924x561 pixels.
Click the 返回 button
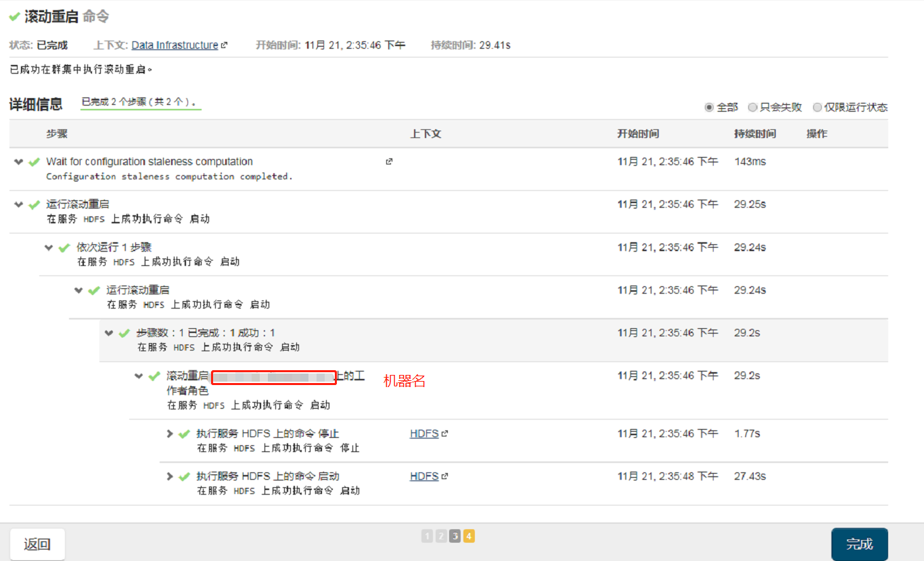[37, 543]
